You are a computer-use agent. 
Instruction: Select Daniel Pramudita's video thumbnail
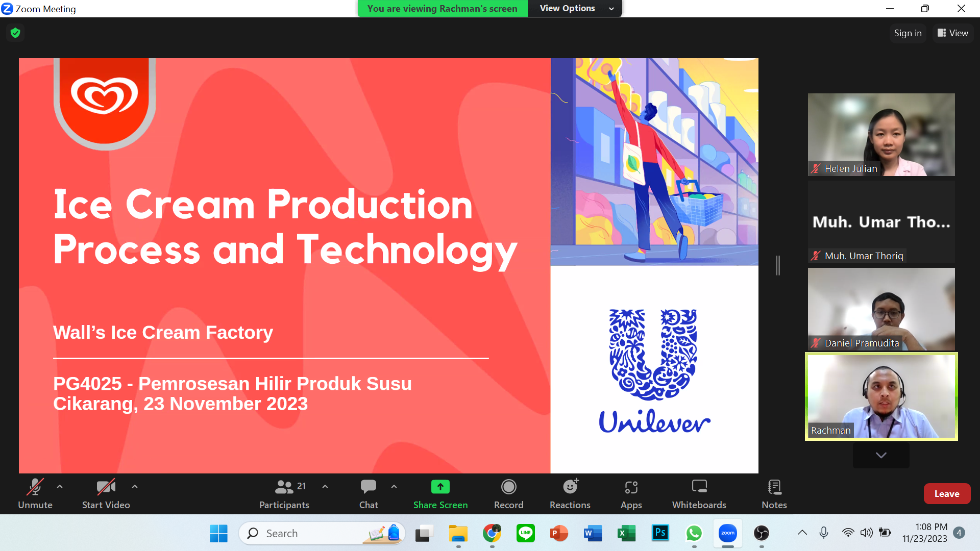881,309
